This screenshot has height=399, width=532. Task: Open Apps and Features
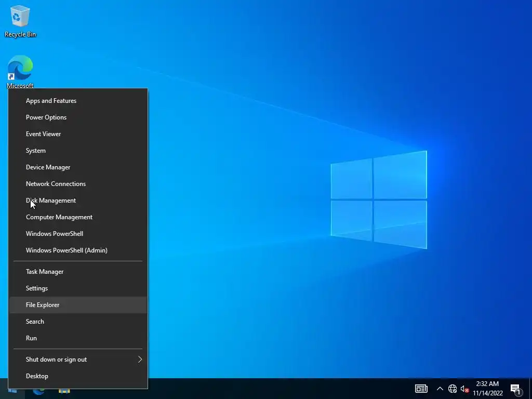coord(78,101)
